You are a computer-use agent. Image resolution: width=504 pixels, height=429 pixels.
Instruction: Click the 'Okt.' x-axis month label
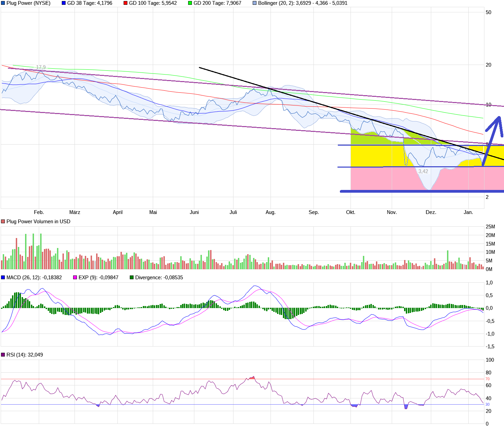(x=351, y=212)
